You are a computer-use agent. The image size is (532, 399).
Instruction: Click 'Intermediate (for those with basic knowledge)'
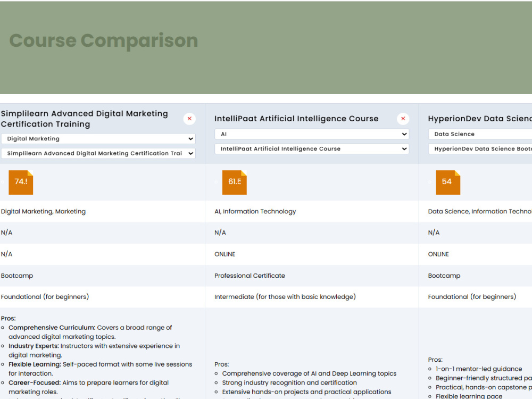(285, 297)
